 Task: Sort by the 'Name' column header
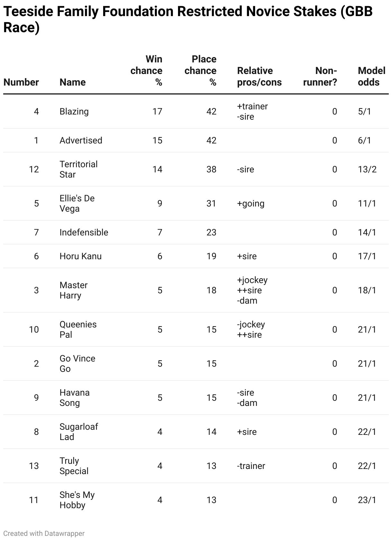(73, 82)
